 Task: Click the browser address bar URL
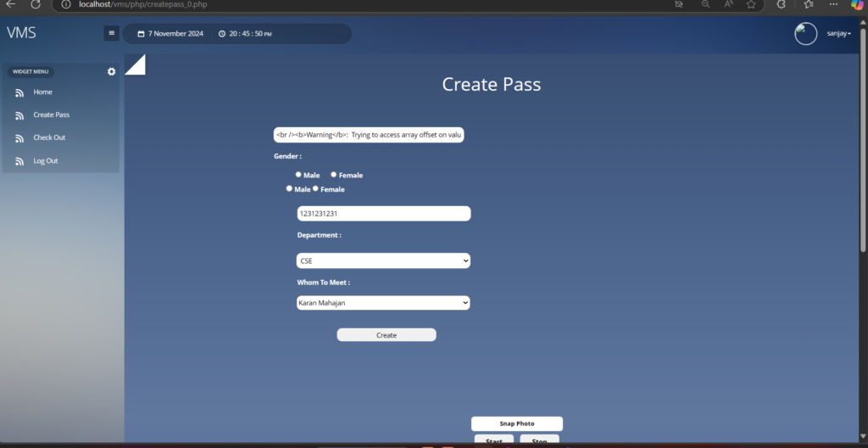point(142,4)
